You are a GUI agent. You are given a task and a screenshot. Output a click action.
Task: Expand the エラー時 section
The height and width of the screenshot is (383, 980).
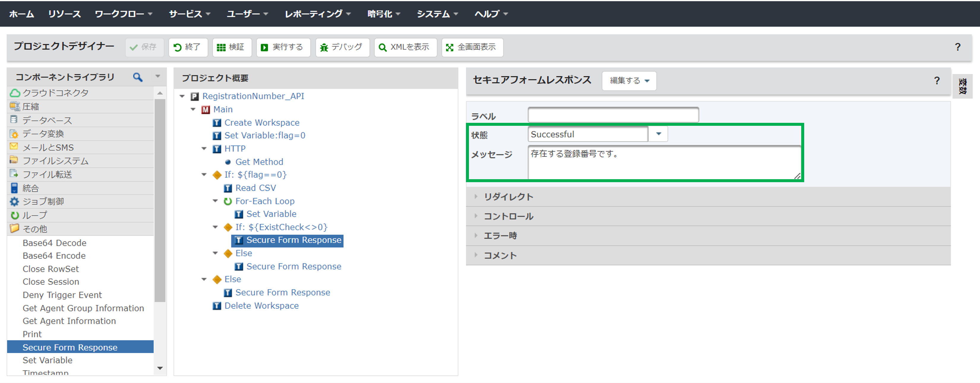tap(708, 236)
